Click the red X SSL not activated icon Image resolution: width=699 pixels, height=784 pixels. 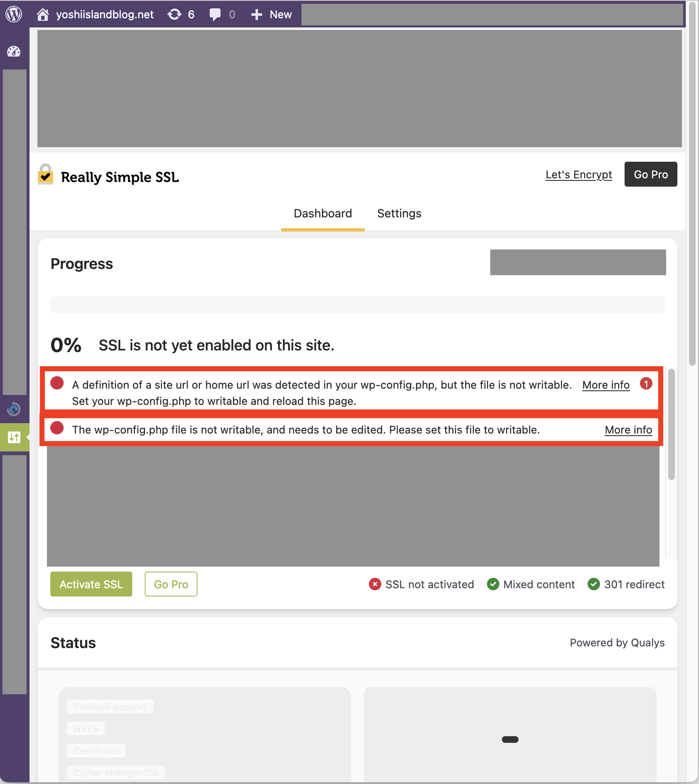click(x=375, y=584)
